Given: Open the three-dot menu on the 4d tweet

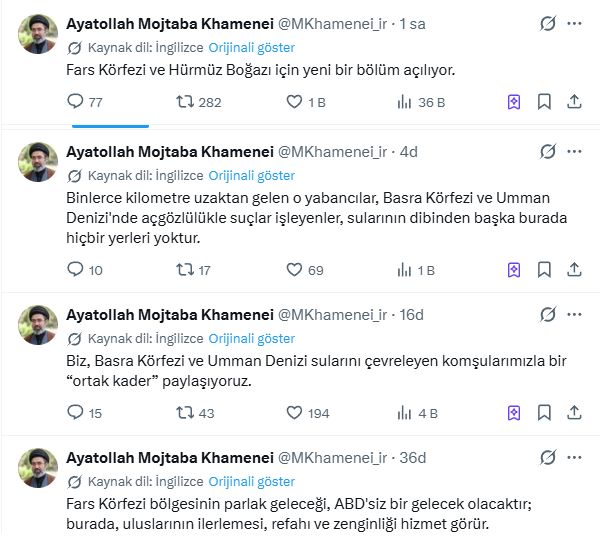Looking at the screenshot, I should 577,151.
